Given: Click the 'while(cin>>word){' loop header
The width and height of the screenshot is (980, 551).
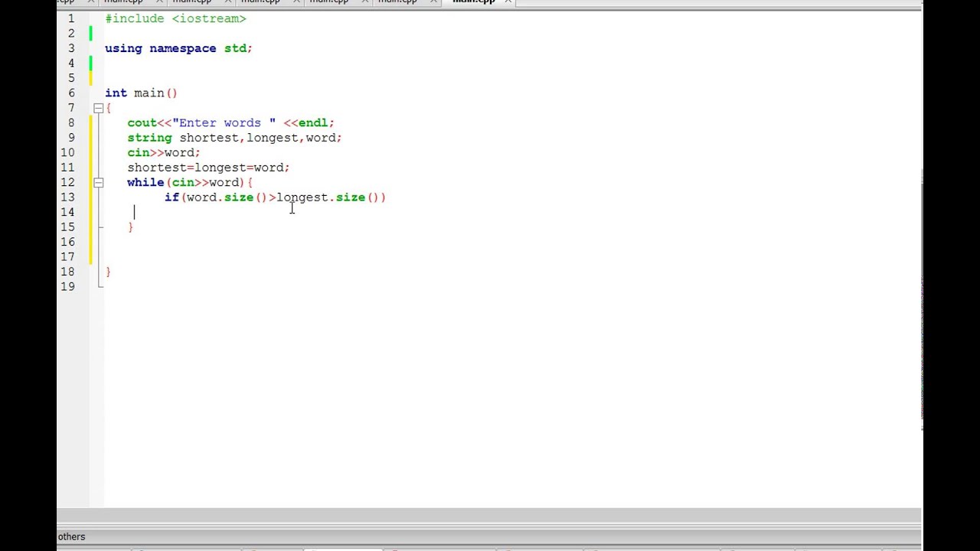Looking at the screenshot, I should pos(190,182).
